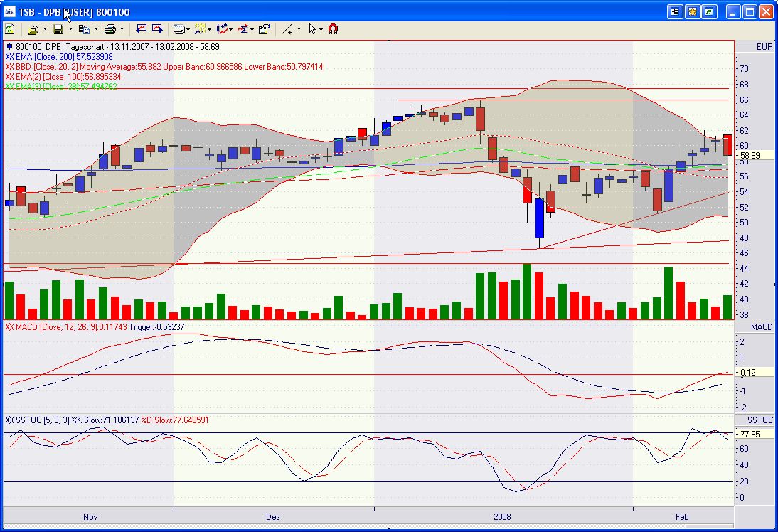Click the window layout icon
The height and width of the screenshot is (532, 778).
coord(178,29)
